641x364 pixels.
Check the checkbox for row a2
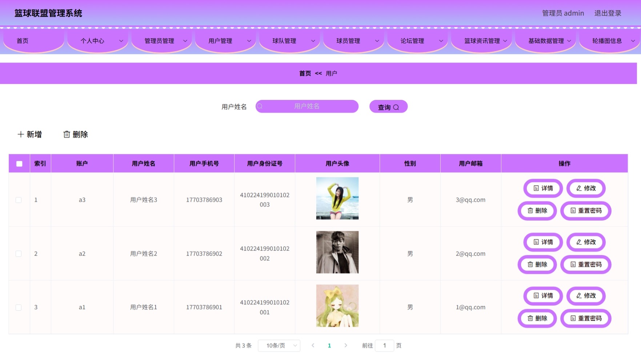[x=19, y=254]
